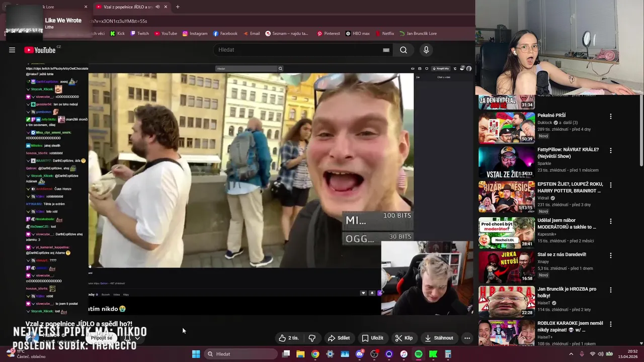Create a clip with Klip button
This screenshot has width=644, height=362.
coord(404,338)
